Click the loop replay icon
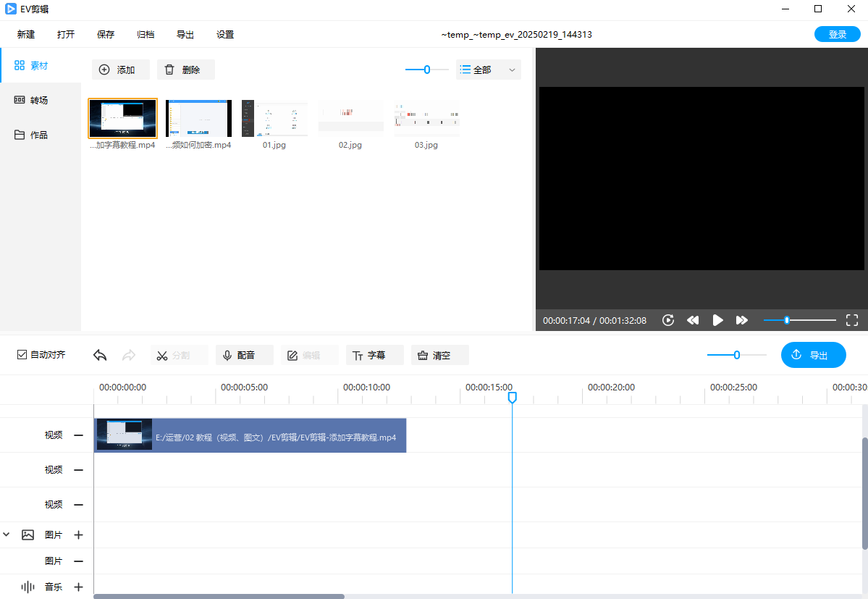 pyautogui.click(x=668, y=320)
